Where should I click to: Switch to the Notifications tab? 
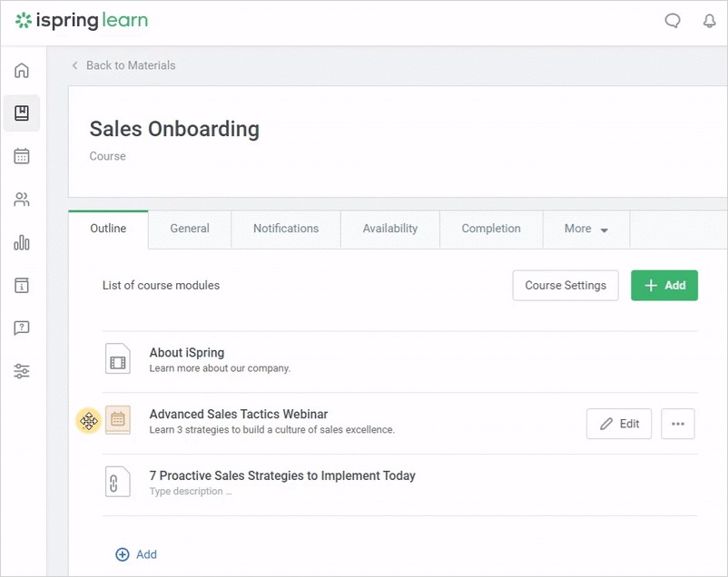tap(286, 230)
